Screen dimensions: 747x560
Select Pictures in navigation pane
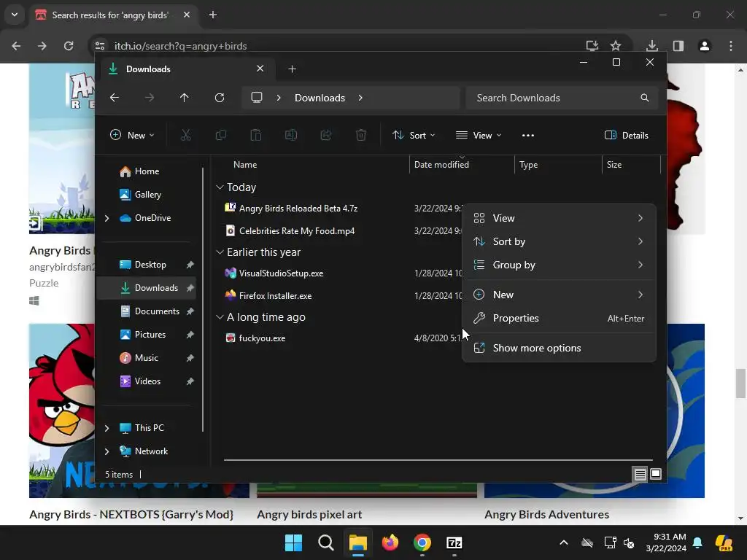point(146,335)
